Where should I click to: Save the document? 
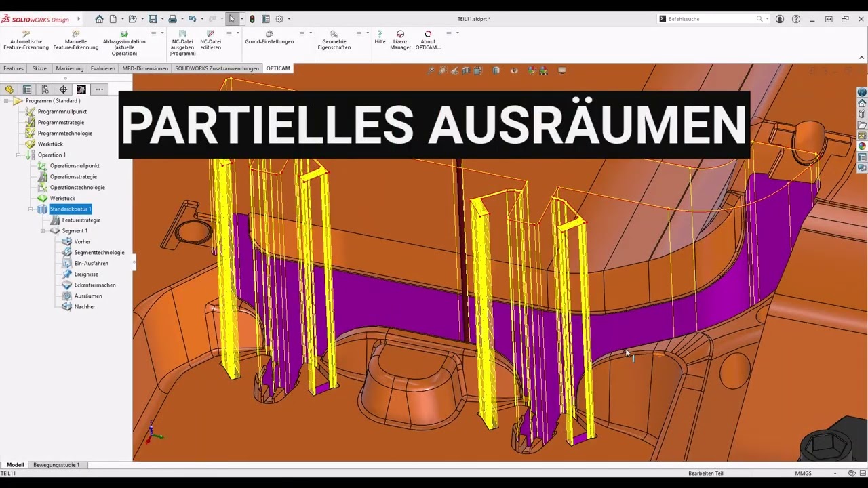pos(153,19)
